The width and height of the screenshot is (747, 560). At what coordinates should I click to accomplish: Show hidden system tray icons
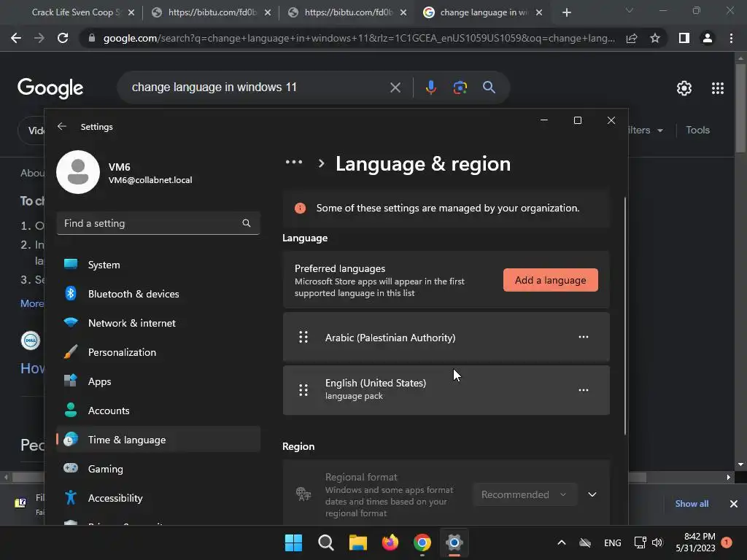pyautogui.click(x=562, y=542)
